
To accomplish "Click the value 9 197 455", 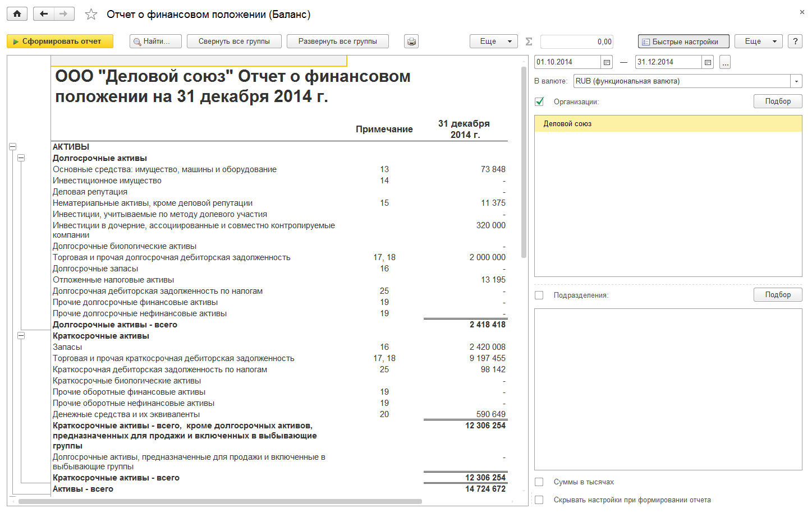I will 488,358.
